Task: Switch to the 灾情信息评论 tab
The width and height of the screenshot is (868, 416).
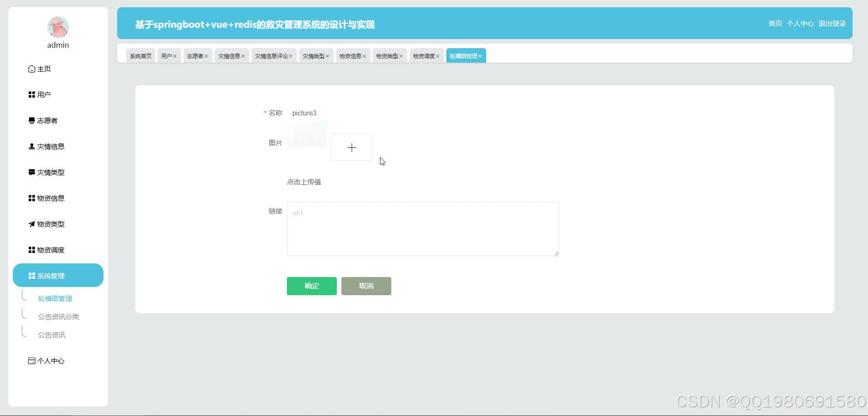Action: pyautogui.click(x=271, y=55)
